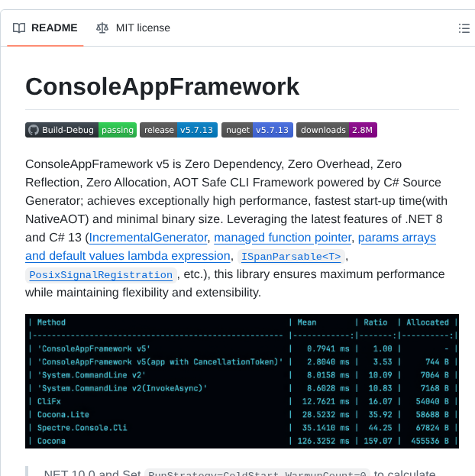Viewport: 475px width, 476px height.
Task: Open the ISpanParsable<T> code link
Action: (x=291, y=257)
